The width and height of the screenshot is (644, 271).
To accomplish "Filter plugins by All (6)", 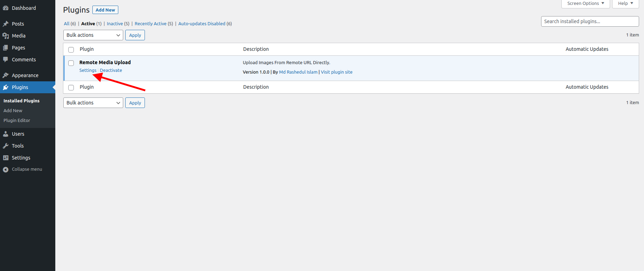I will [70, 23].
